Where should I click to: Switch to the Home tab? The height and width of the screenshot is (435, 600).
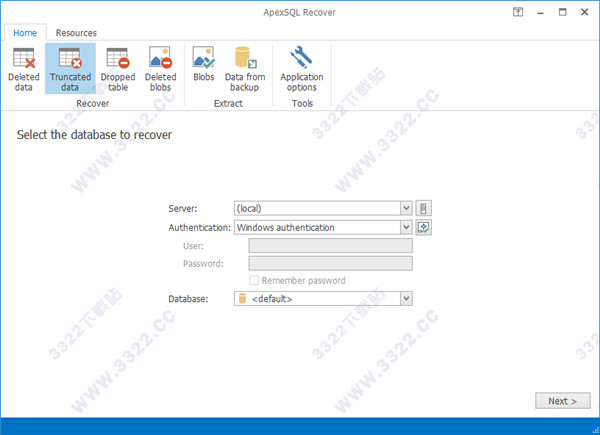(x=25, y=33)
